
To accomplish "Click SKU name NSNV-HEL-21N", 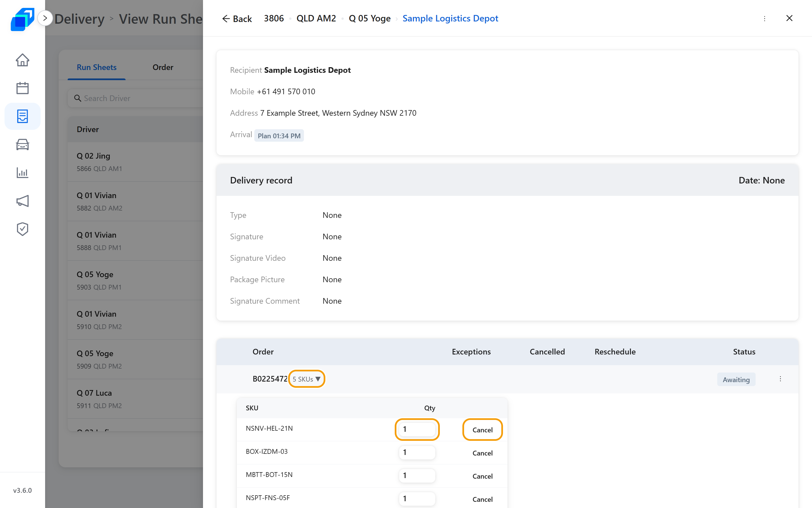I will (269, 428).
